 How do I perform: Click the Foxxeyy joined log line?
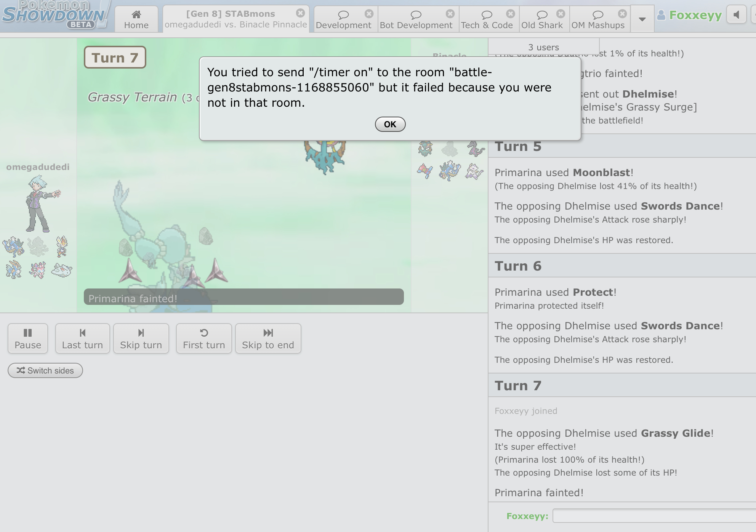526,411
